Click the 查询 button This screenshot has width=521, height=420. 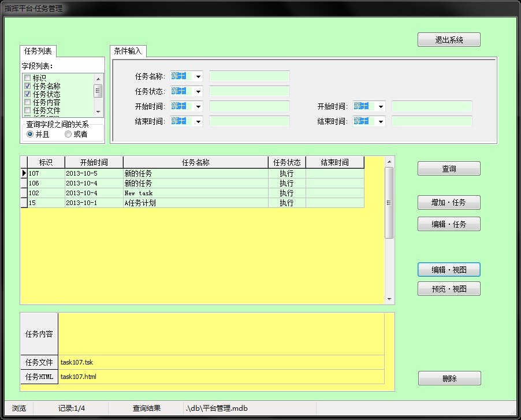click(449, 169)
